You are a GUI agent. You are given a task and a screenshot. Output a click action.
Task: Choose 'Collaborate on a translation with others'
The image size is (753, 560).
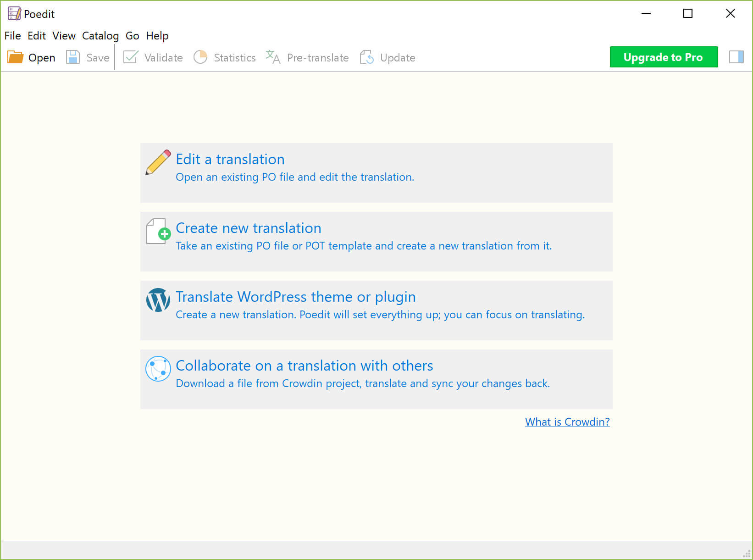coord(305,366)
